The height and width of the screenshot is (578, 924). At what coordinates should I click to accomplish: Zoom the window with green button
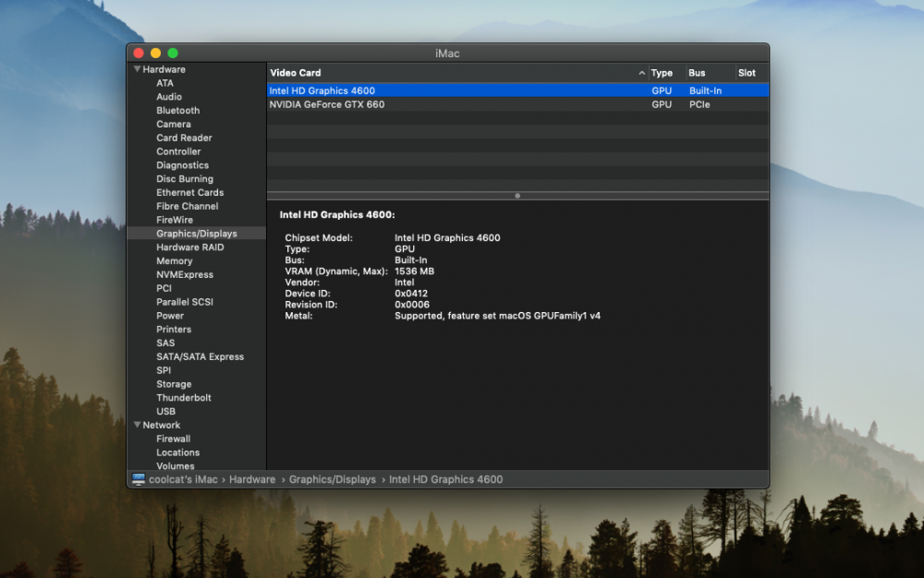pyautogui.click(x=173, y=53)
